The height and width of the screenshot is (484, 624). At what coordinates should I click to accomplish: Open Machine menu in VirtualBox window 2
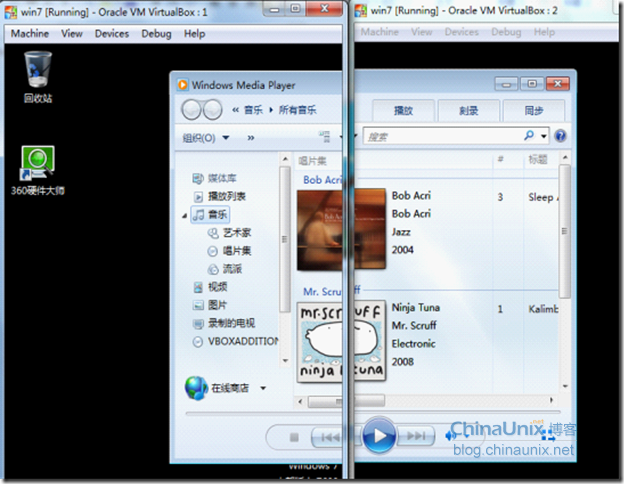coord(380,32)
